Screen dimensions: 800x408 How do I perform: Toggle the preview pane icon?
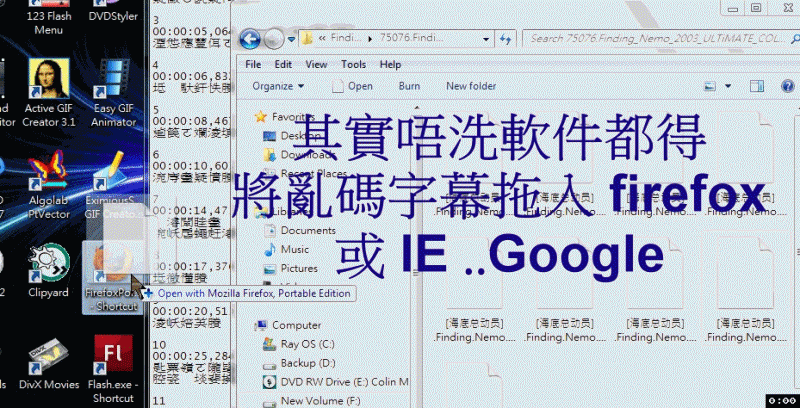coord(758,86)
